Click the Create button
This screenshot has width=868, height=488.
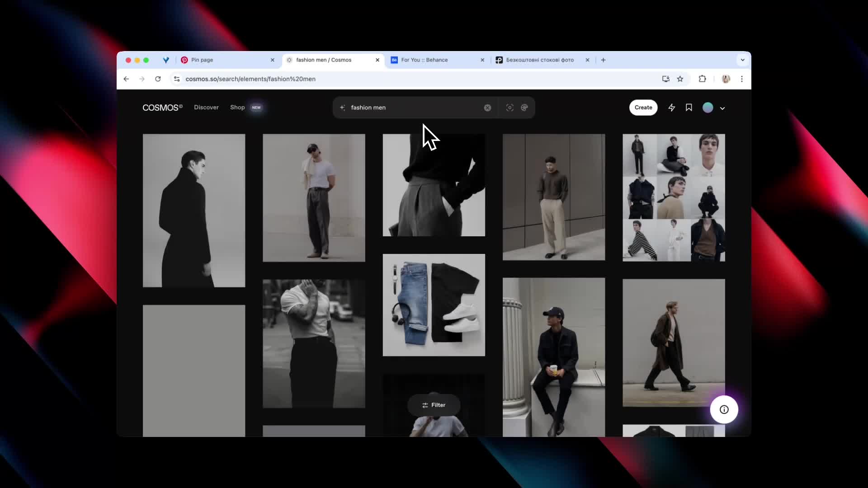pos(643,108)
